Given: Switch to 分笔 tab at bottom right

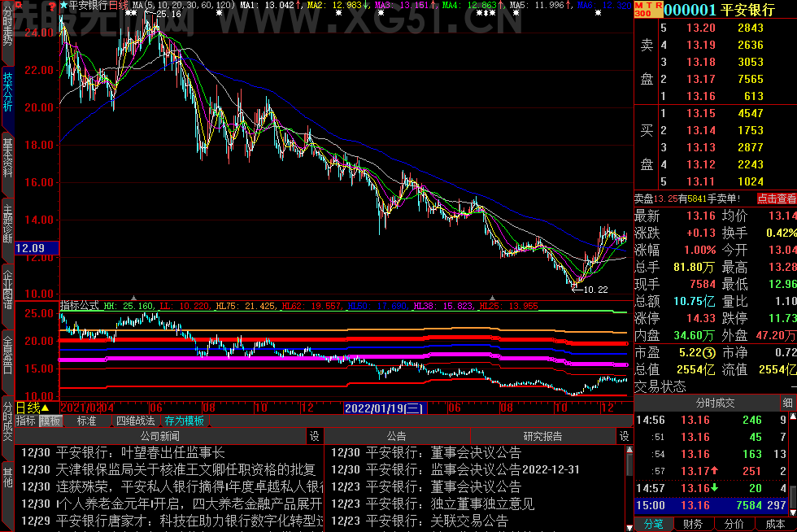Looking at the screenshot, I should 654,524.
